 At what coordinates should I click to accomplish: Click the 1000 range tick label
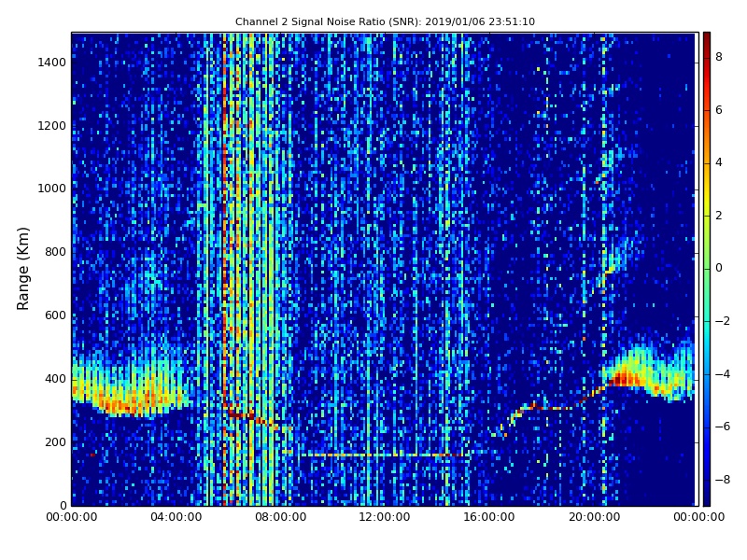point(52,189)
